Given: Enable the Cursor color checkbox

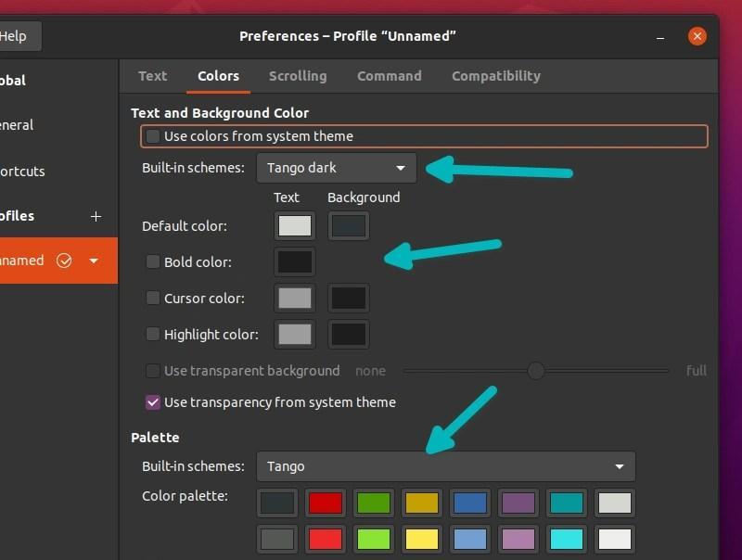Looking at the screenshot, I should click(153, 298).
